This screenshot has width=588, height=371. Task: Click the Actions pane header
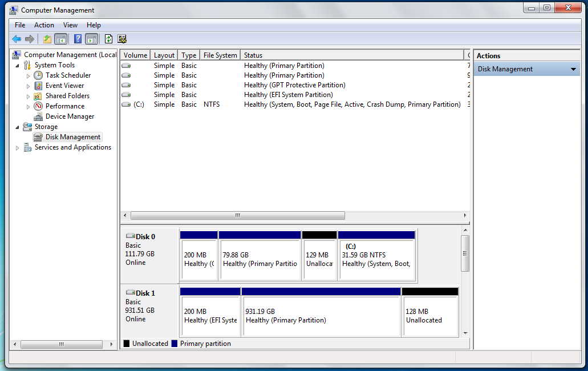(527, 56)
